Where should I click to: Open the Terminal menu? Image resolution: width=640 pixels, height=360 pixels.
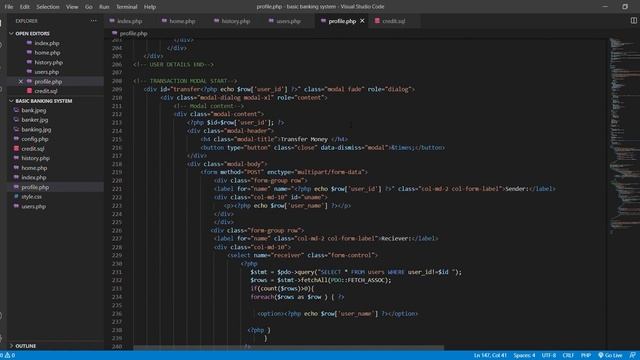coord(127,7)
